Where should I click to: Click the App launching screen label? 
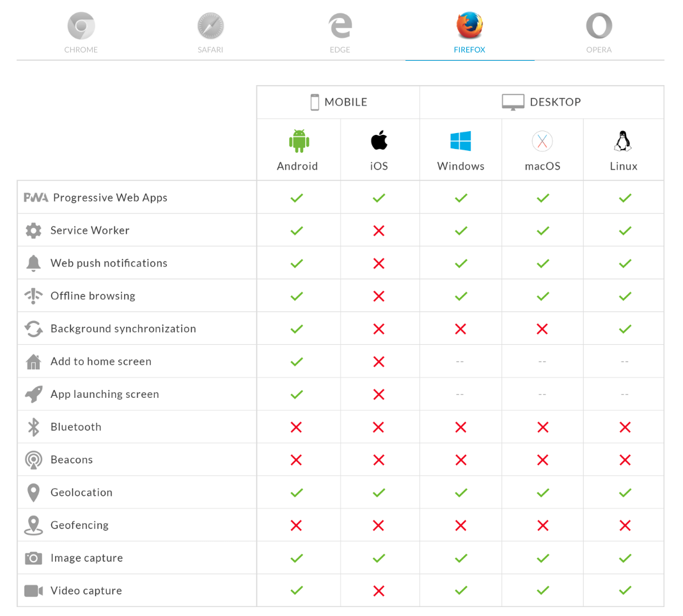(x=104, y=394)
